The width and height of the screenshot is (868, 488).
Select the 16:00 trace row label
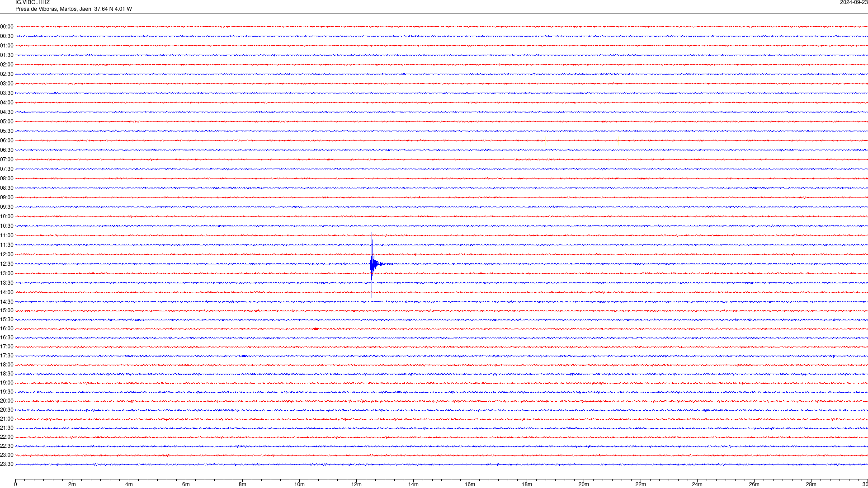tap(7, 328)
